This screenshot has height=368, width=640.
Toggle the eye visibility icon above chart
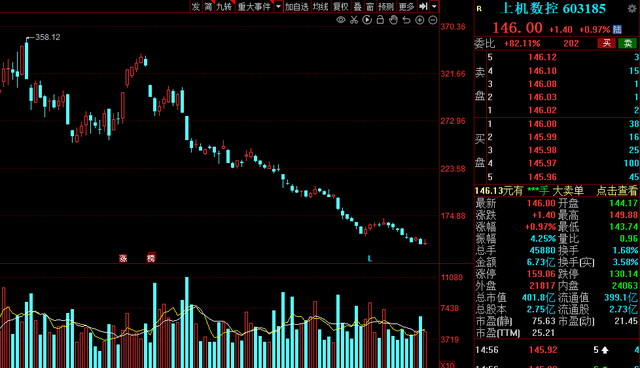[341, 20]
